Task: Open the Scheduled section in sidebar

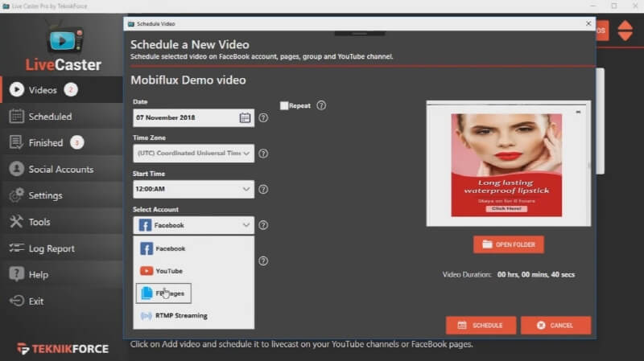Action: pos(62,117)
